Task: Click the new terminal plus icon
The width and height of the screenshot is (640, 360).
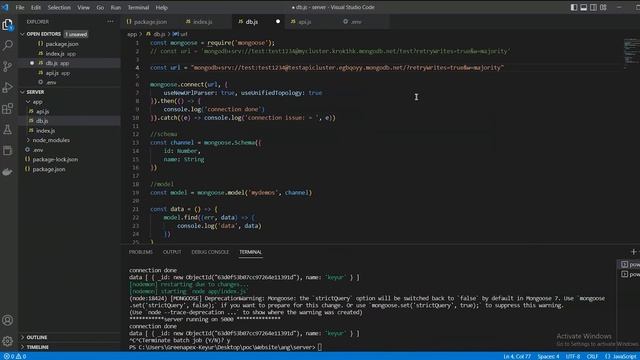Action: (633, 252)
